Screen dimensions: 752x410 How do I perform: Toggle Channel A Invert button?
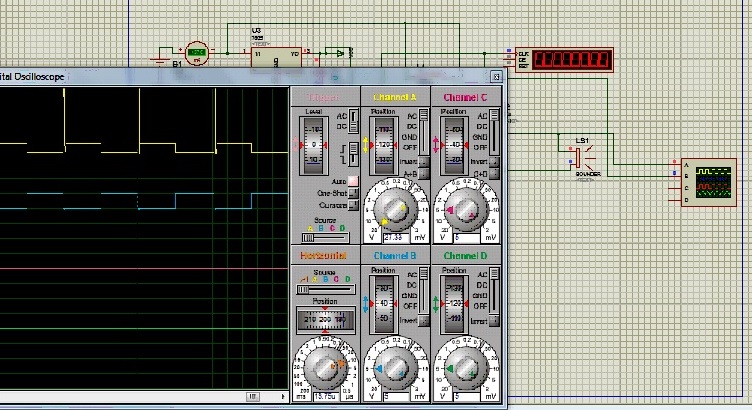coord(423,162)
